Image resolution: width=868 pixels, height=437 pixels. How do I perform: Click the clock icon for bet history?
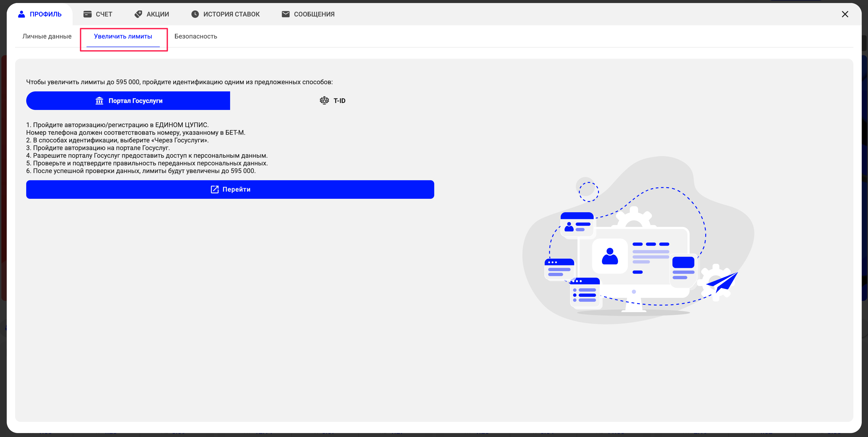195,14
